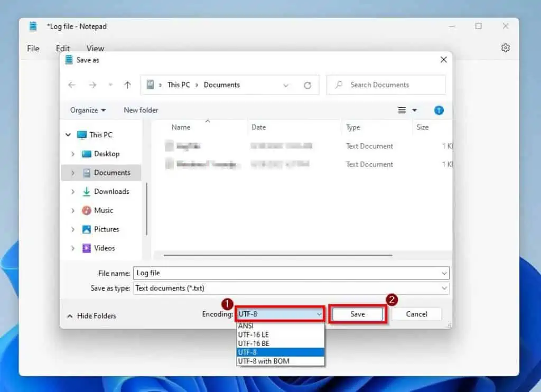Open the Save as type dropdown
The height and width of the screenshot is (392, 541).
[444, 288]
